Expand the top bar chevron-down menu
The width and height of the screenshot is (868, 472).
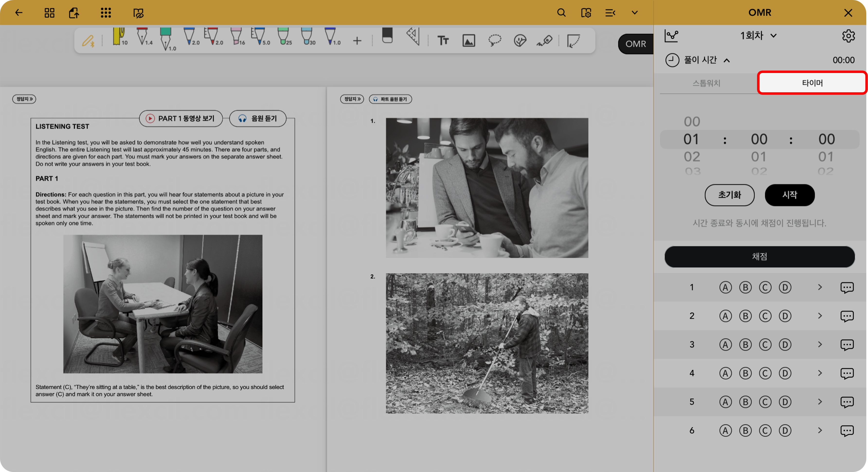click(635, 13)
